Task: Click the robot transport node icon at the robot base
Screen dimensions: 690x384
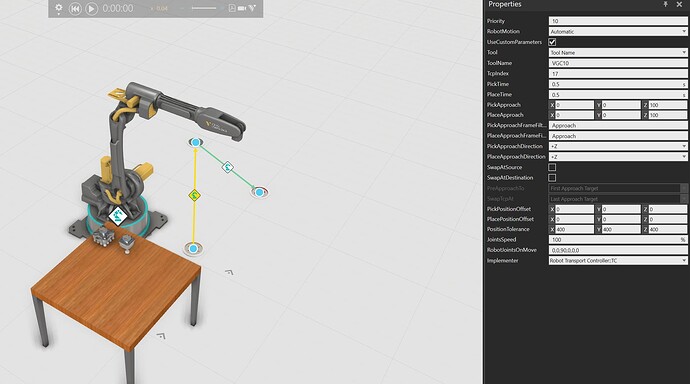Action: [117, 216]
